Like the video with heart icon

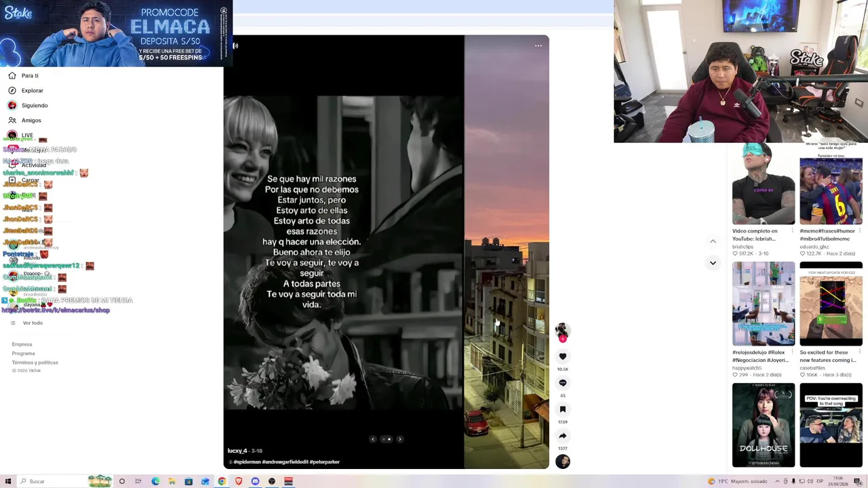(x=563, y=357)
